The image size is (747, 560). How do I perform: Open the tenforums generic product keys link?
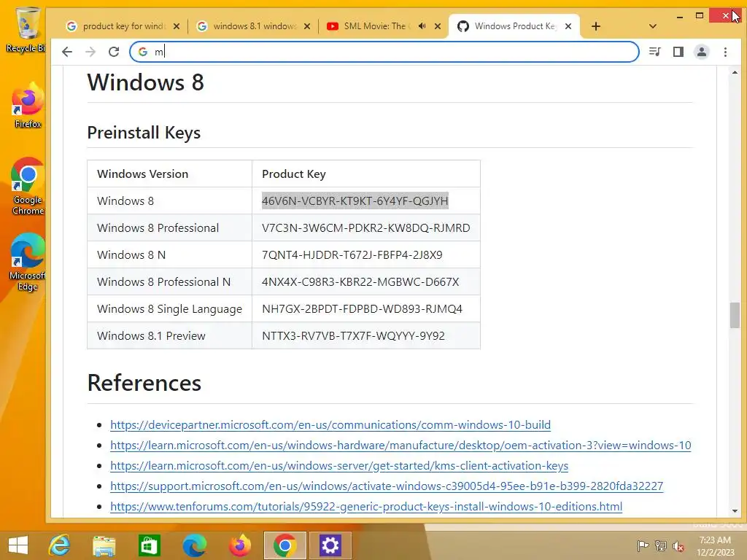366,507
